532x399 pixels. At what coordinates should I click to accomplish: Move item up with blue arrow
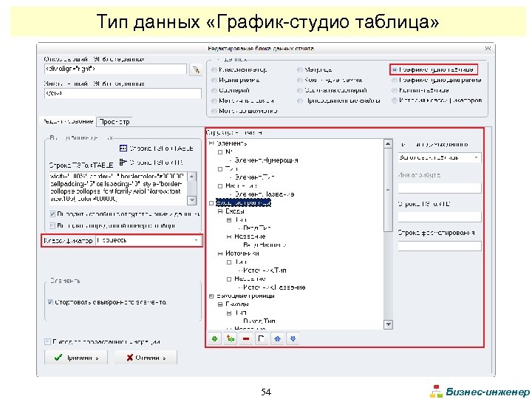pos(277,338)
